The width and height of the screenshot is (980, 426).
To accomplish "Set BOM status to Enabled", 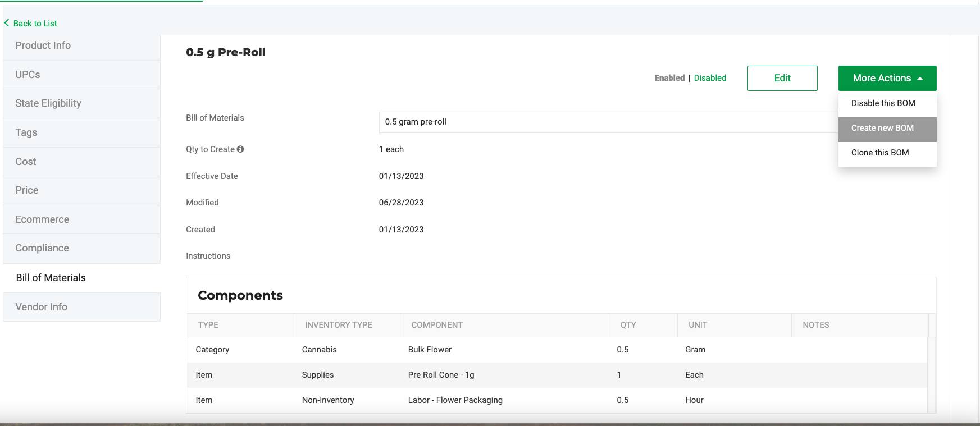I will (x=669, y=78).
